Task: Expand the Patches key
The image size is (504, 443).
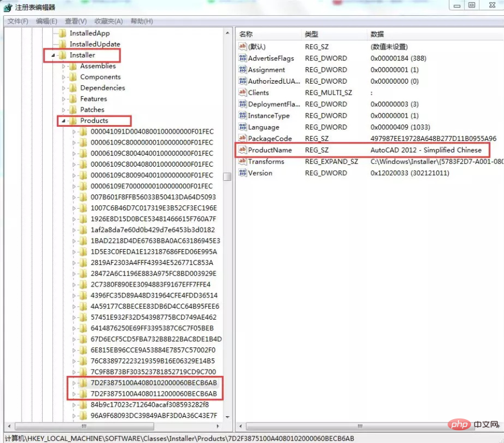Action: tap(63, 110)
